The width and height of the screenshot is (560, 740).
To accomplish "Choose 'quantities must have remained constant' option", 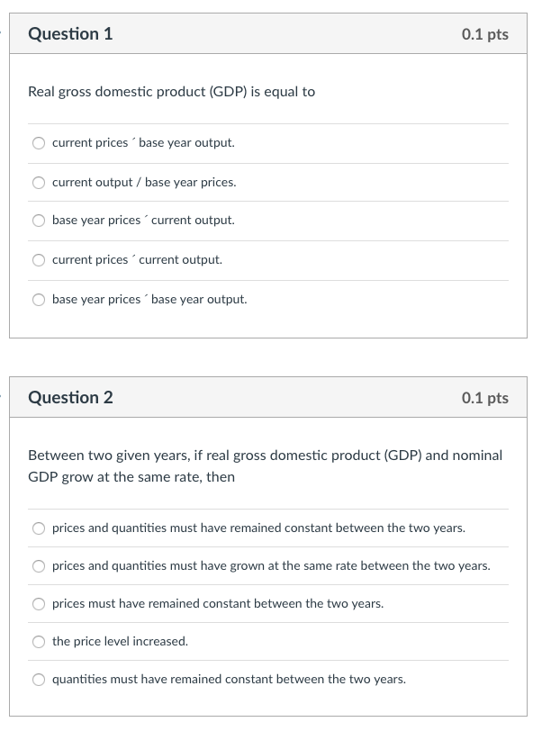I will (x=39, y=679).
